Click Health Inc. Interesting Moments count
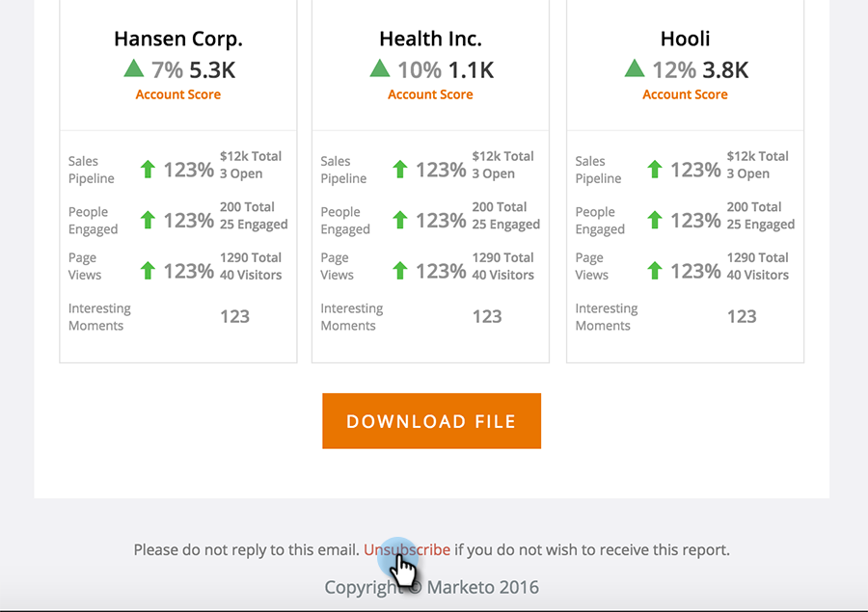This screenshot has height=612, width=868. (487, 316)
